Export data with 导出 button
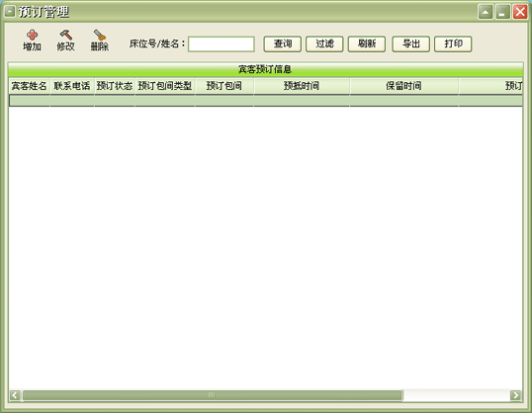 click(x=411, y=44)
